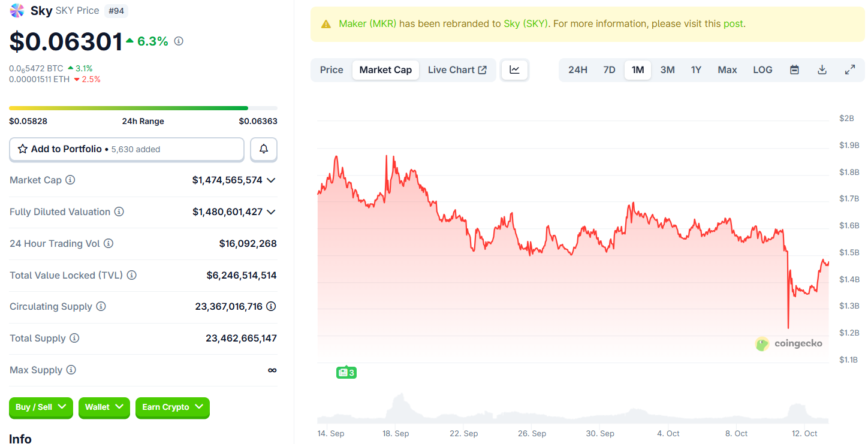Toggle LOG scale on the chart
This screenshot has height=444, width=868.
[762, 70]
